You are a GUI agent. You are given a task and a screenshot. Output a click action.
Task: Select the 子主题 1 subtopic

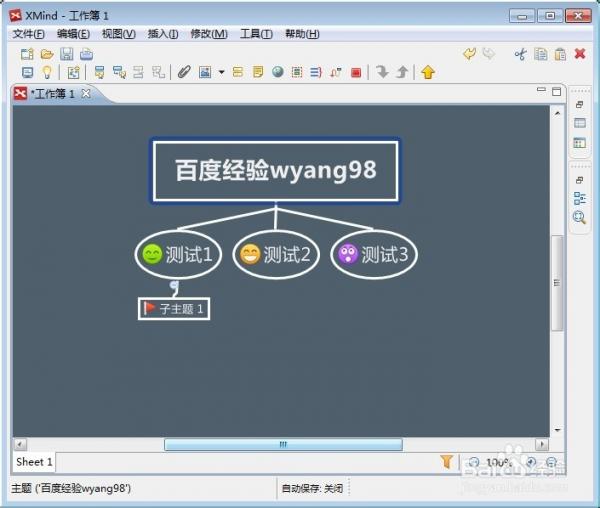click(174, 308)
